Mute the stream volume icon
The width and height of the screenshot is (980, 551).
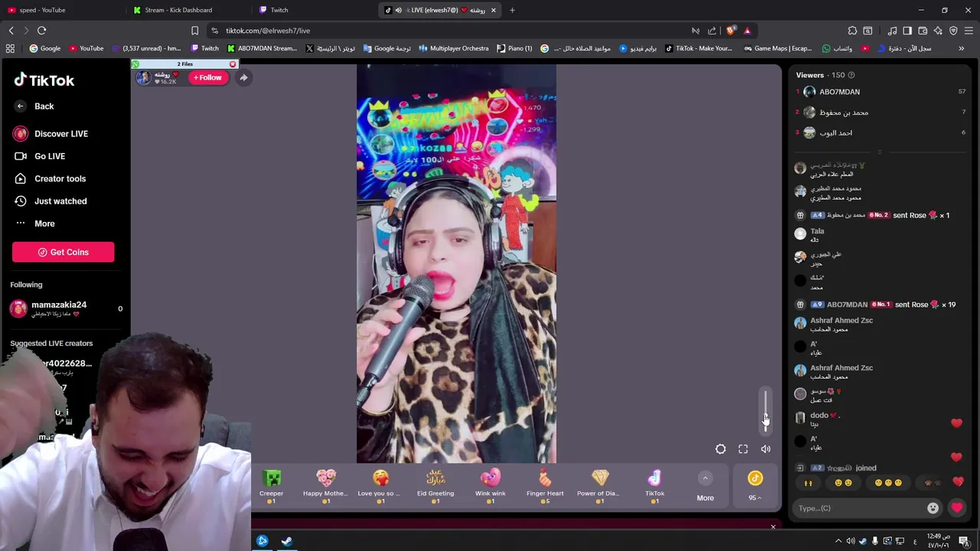click(x=766, y=449)
